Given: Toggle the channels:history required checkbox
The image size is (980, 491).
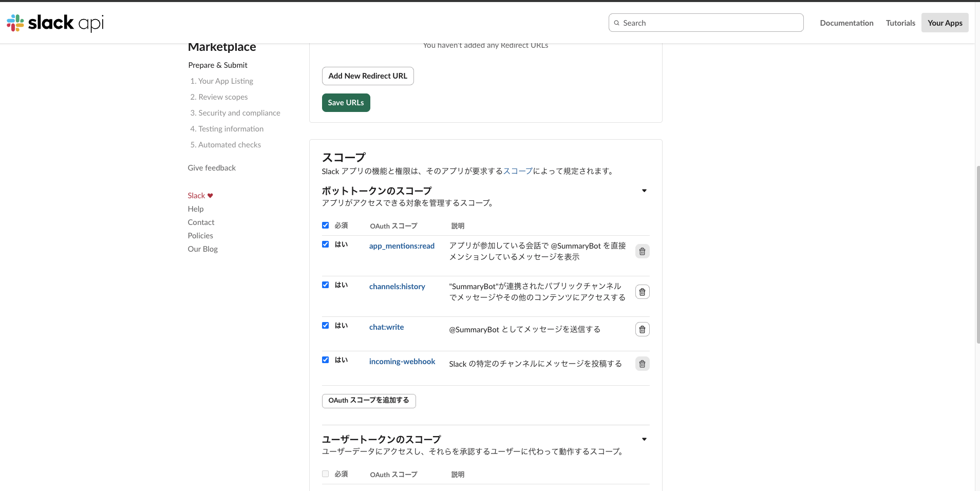Looking at the screenshot, I should (x=325, y=285).
